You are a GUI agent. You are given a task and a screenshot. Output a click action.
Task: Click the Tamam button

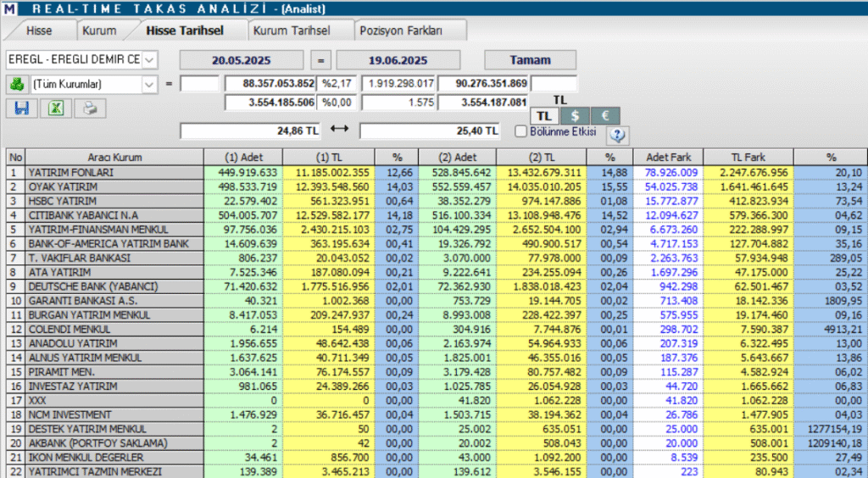pyautogui.click(x=530, y=60)
